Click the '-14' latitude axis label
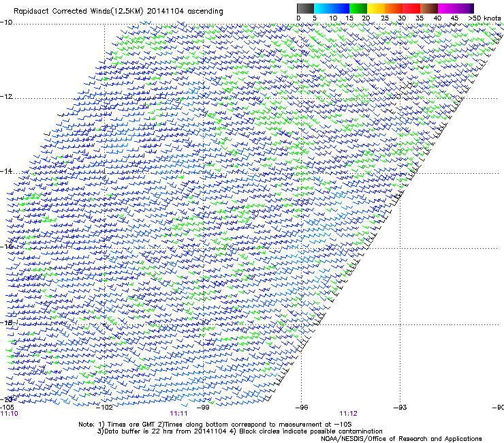504x443 pixels. [6, 171]
